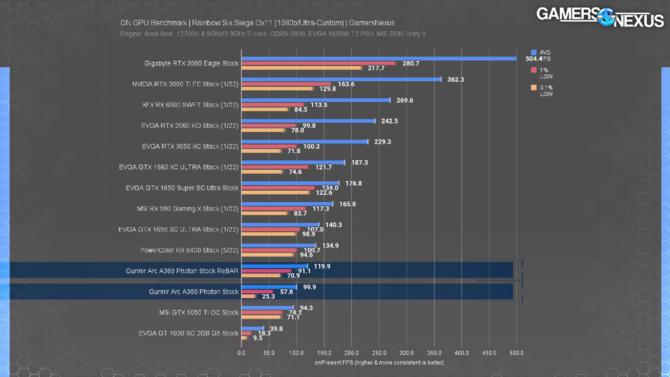Click the '99.9' average FPS value

click(x=309, y=287)
